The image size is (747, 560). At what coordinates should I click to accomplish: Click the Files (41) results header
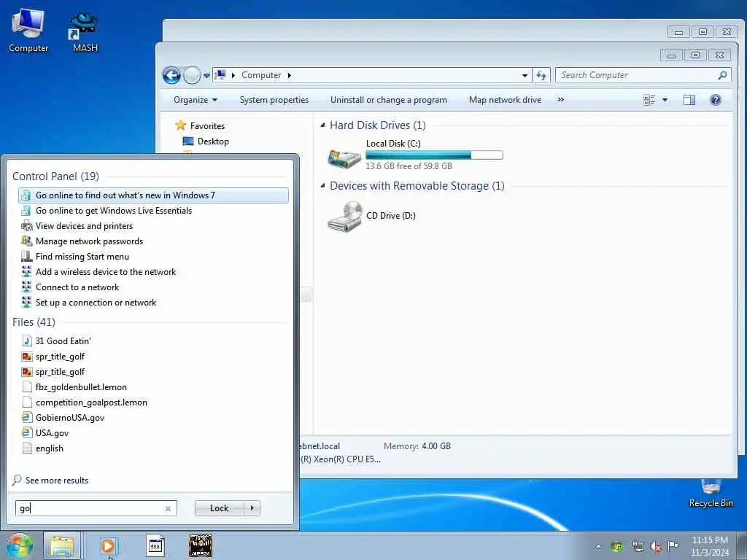[34, 322]
